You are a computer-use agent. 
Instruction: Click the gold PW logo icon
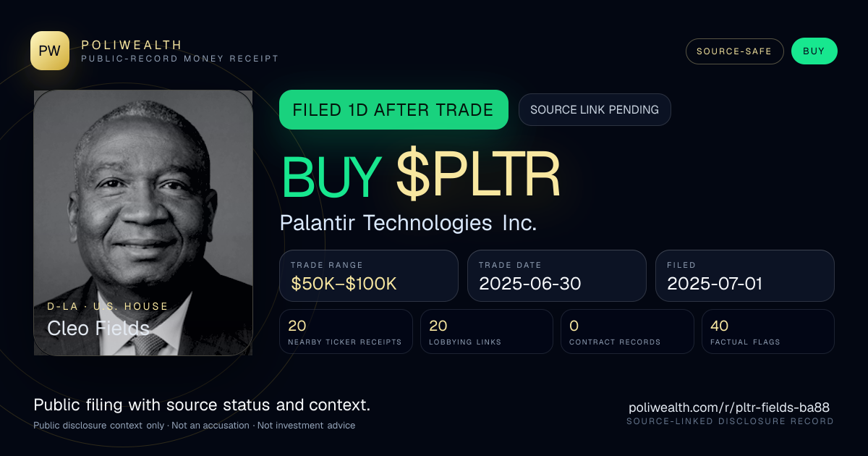(50, 51)
